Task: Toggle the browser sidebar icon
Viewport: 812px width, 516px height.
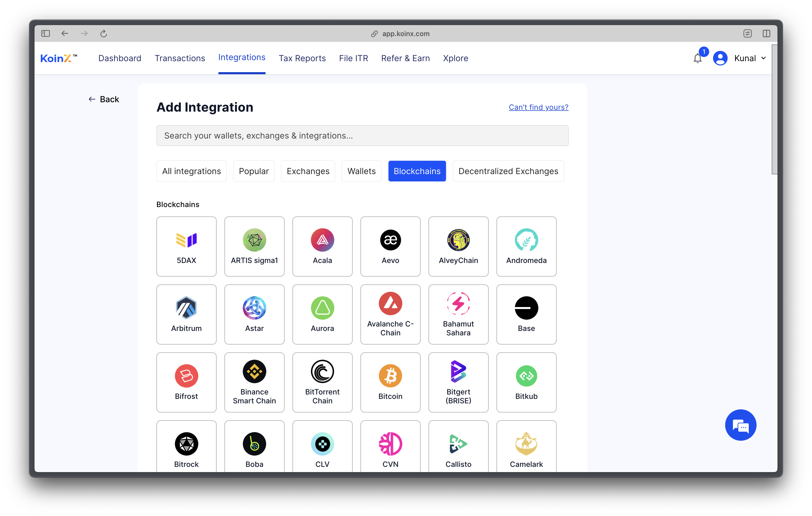Action: coord(46,33)
